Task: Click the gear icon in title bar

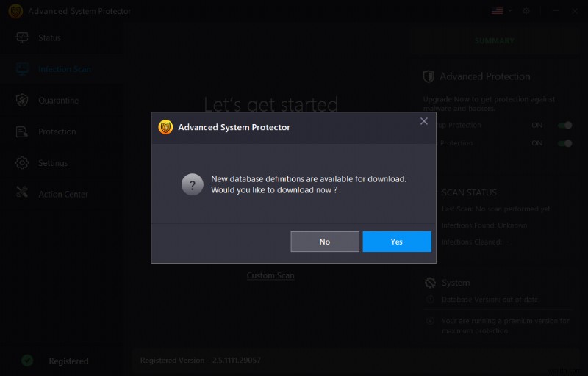Action: 526,11
